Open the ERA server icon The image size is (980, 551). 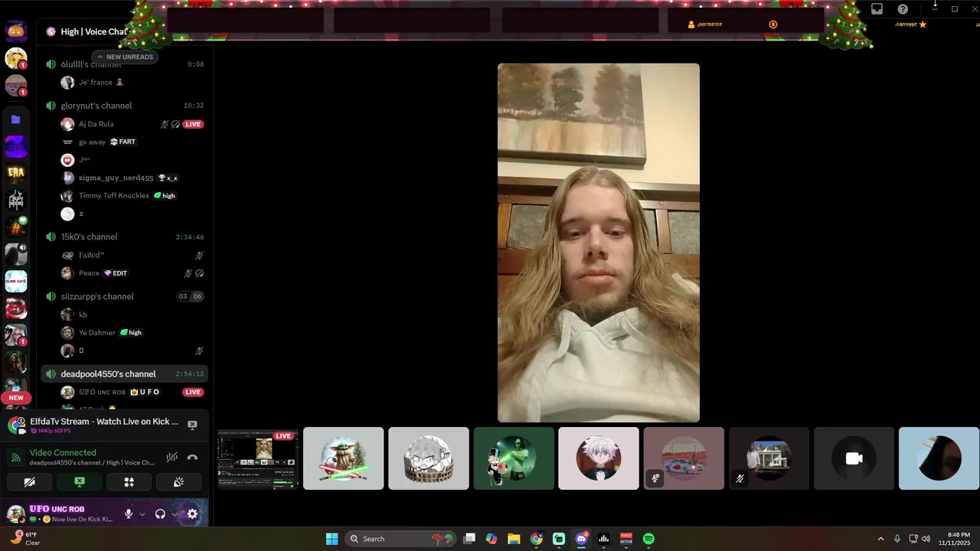(x=16, y=173)
